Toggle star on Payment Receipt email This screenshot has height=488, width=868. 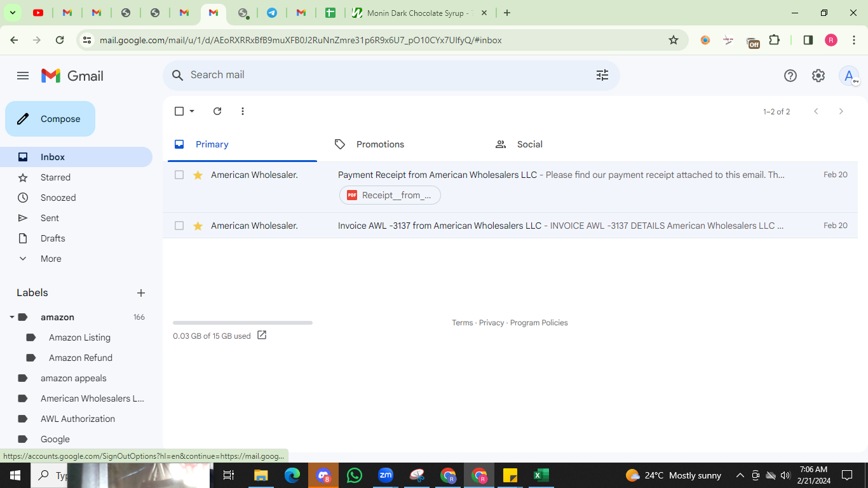point(198,175)
